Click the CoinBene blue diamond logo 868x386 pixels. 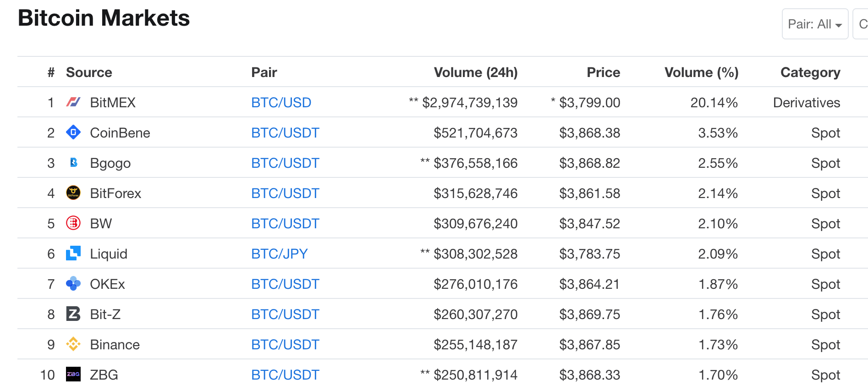[73, 132]
